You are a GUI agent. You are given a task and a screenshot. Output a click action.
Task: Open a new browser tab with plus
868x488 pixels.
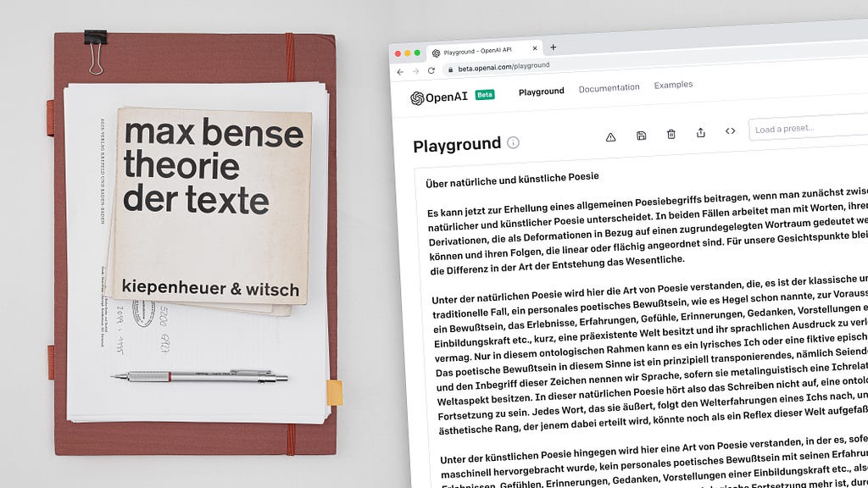click(x=553, y=47)
